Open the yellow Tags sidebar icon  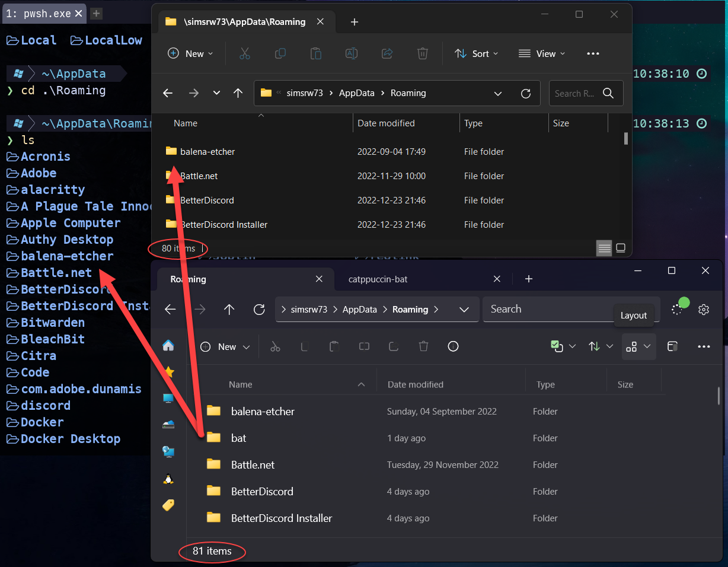168,505
